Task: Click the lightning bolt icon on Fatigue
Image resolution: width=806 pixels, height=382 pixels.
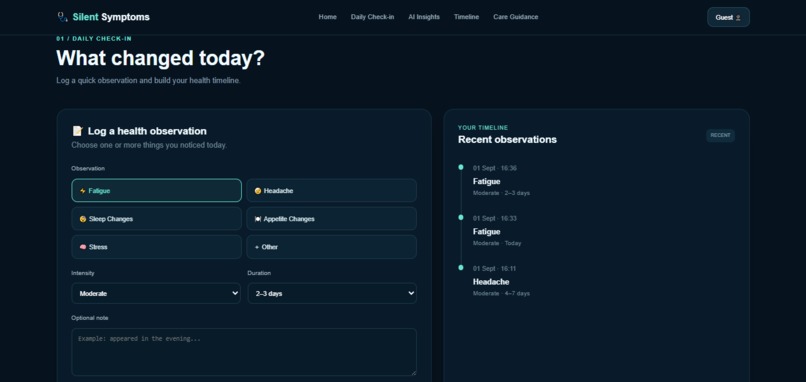Action: coord(83,191)
